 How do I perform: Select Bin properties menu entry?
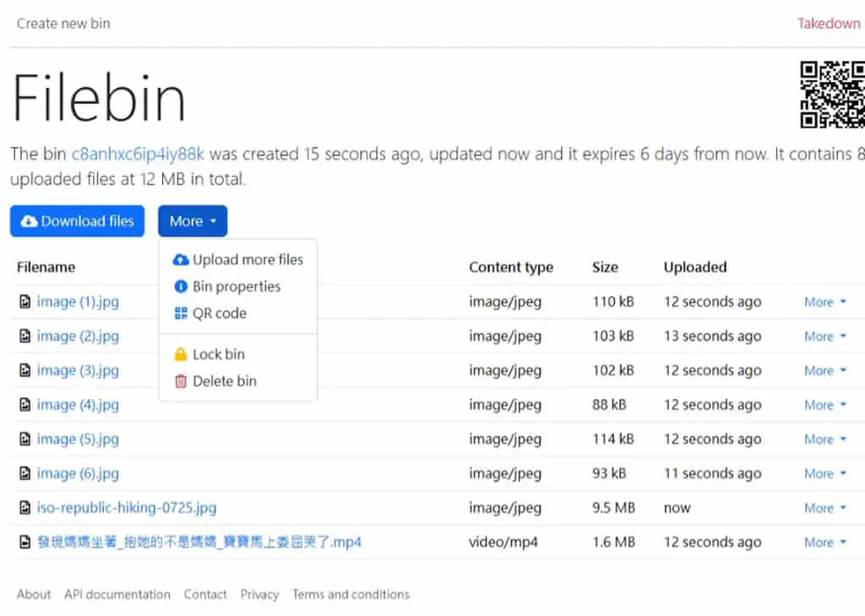(237, 286)
